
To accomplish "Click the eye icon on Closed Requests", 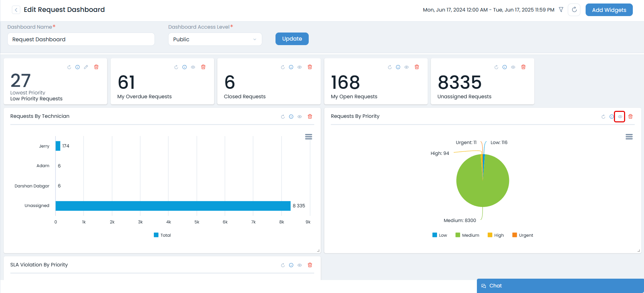I will pyautogui.click(x=300, y=67).
